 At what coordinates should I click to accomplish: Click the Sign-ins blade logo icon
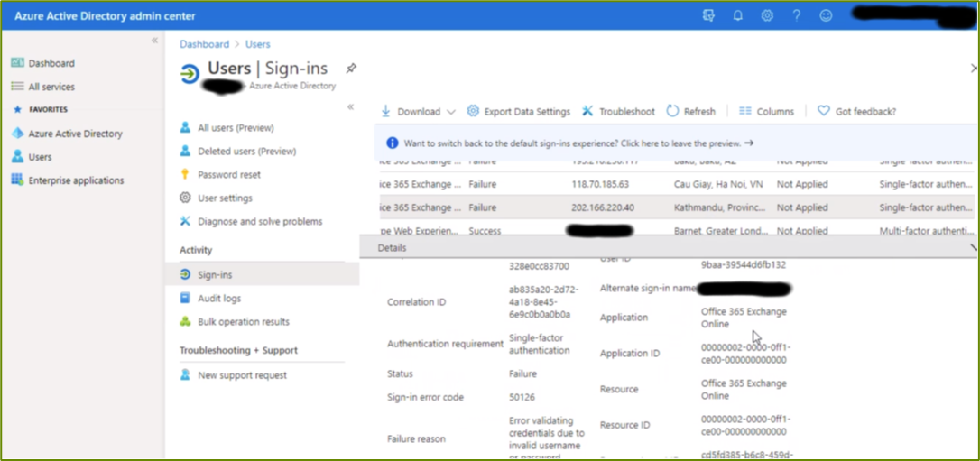pos(190,74)
